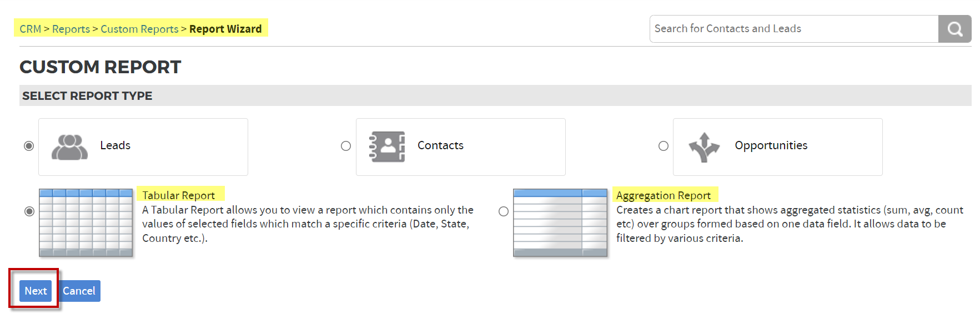
Task: Click the Leads label card
Action: coord(143,147)
